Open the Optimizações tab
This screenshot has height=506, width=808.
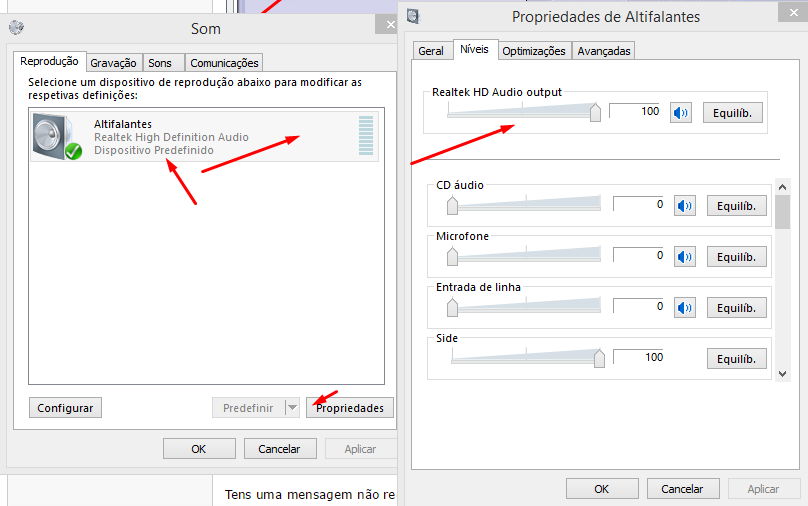coord(534,51)
